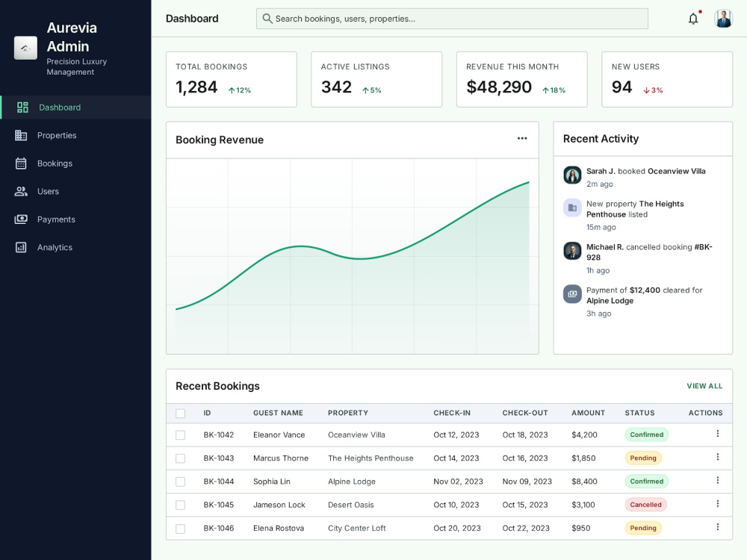Image resolution: width=747 pixels, height=560 pixels.
Task: Click the Booking Revenue line chart area
Action: coord(353,256)
